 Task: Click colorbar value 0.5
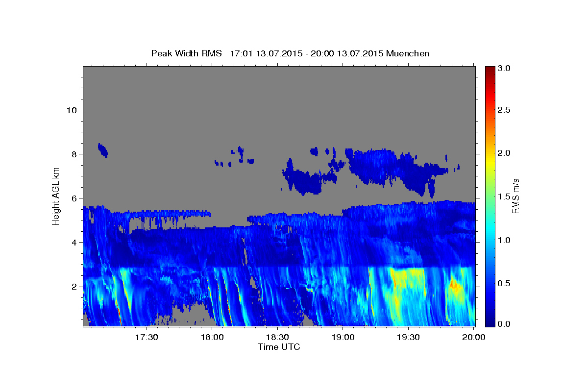tap(505, 283)
